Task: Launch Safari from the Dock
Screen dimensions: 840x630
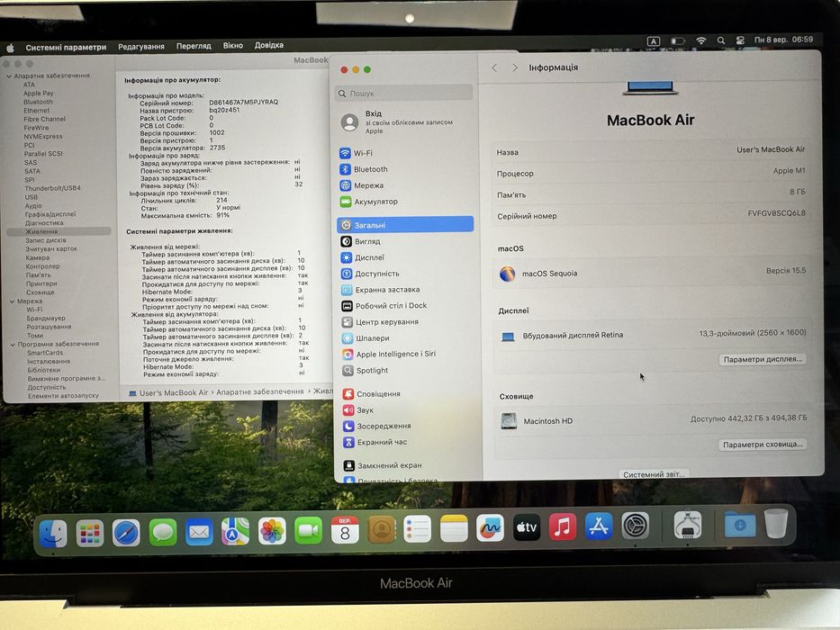Action: (126, 533)
